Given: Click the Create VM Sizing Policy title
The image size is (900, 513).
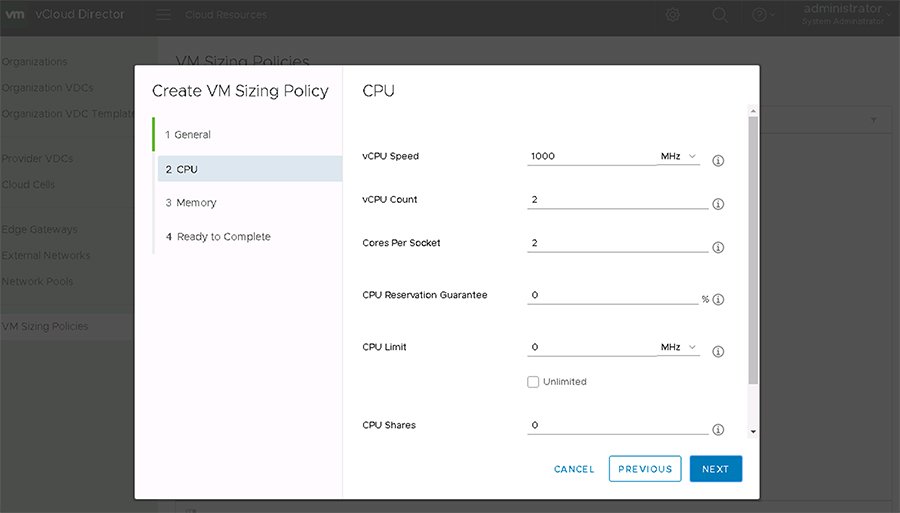Looking at the screenshot, I should [240, 91].
